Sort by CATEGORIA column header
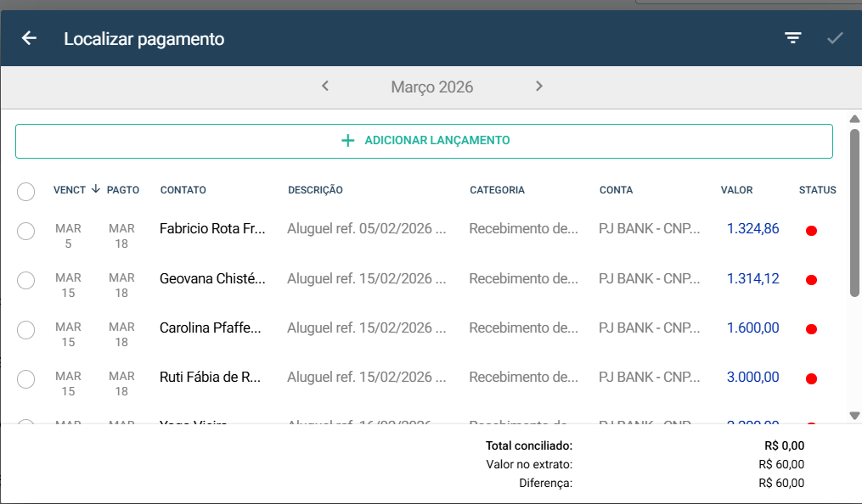The image size is (862, 504). pyautogui.click(x=497, y=190)
